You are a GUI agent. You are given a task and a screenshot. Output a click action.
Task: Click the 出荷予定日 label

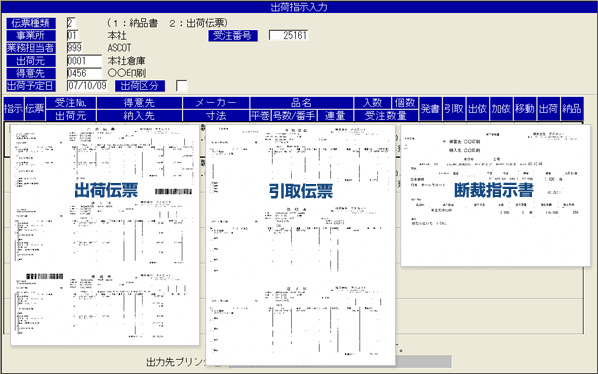tap(31, 86)
